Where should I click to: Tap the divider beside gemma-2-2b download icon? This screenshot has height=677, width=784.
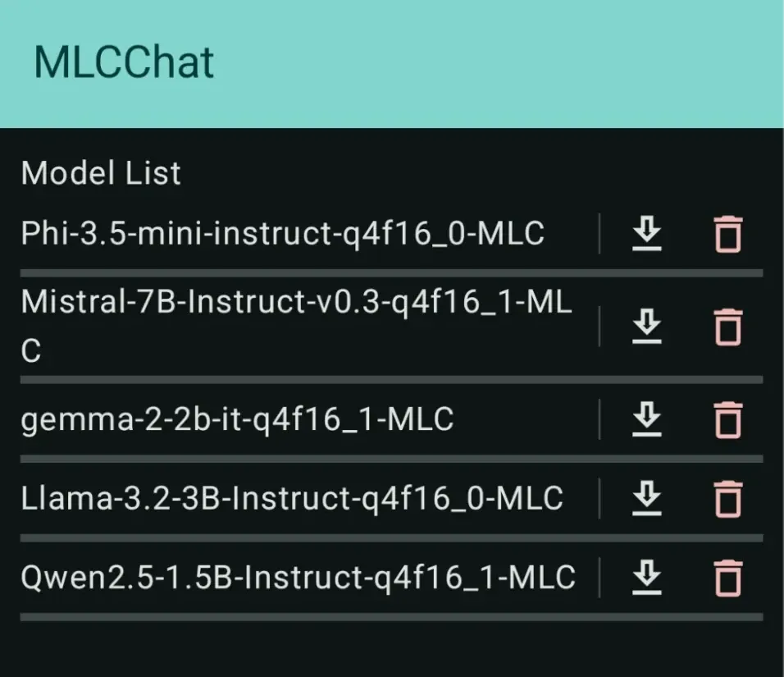point(601,419)
